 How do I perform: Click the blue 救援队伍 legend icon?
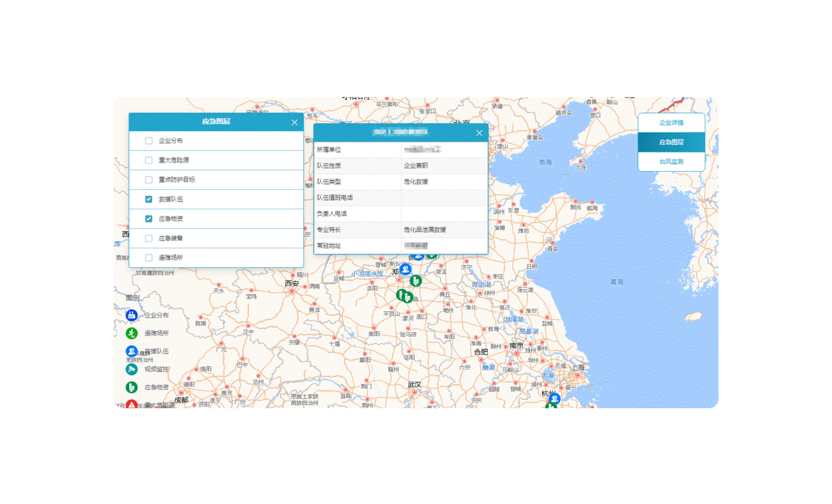pos(132,351)
